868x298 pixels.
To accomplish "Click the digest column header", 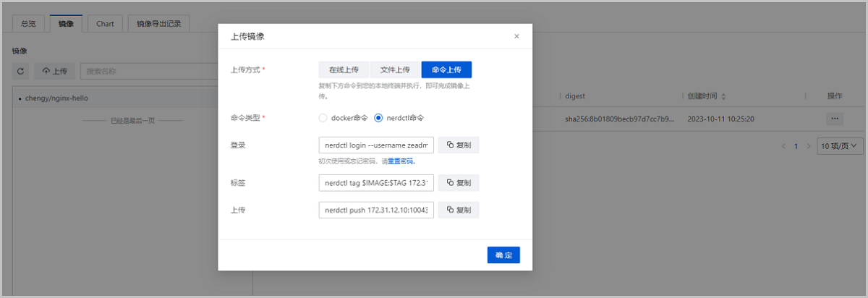I will pos(575,96).
